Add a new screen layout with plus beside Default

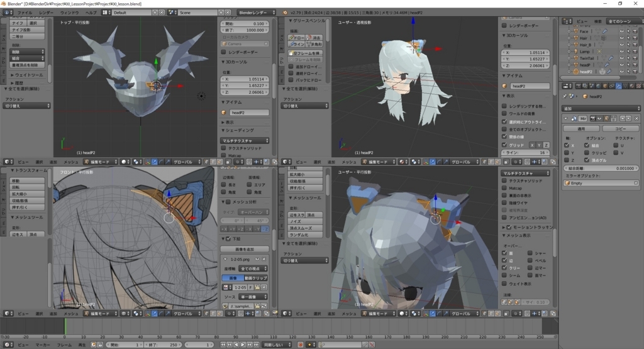point(155,13)
